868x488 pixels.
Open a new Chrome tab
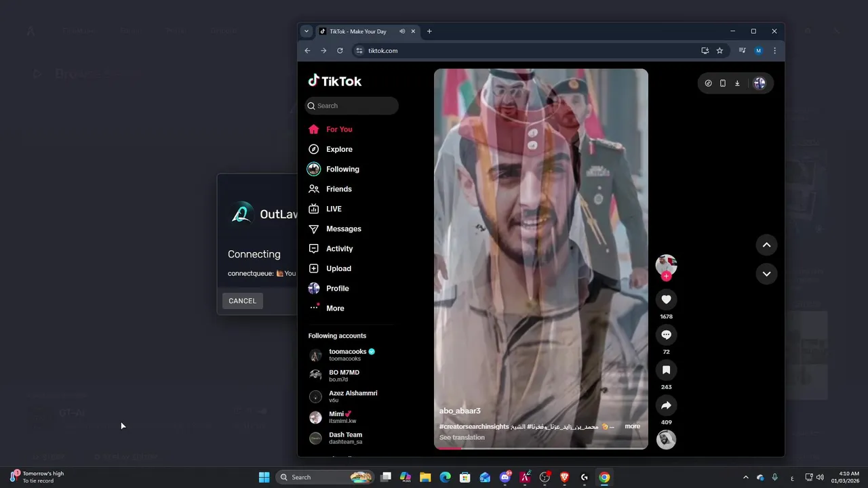point(429,31)
